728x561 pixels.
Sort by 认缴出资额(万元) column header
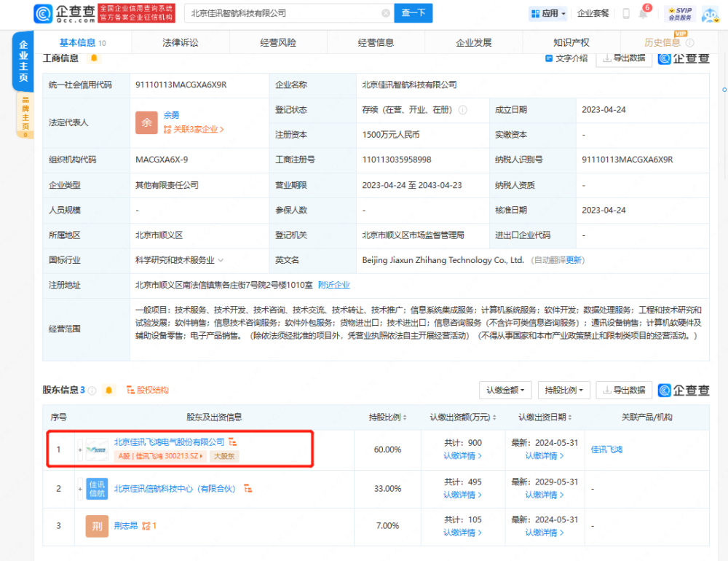click(463, 417)
